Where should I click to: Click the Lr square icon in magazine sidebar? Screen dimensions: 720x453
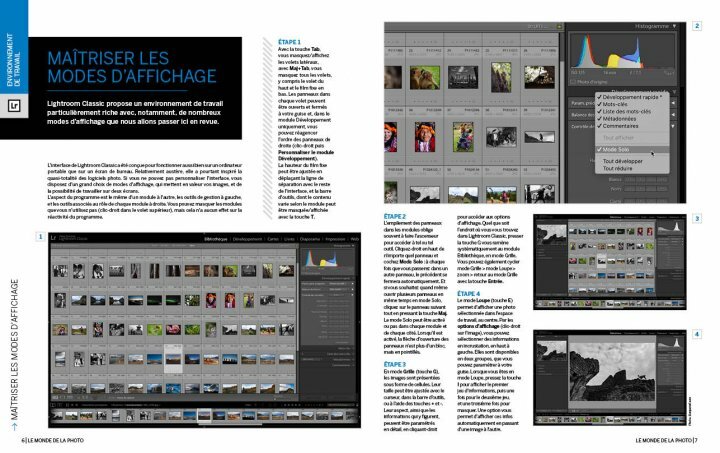[14, 106]
